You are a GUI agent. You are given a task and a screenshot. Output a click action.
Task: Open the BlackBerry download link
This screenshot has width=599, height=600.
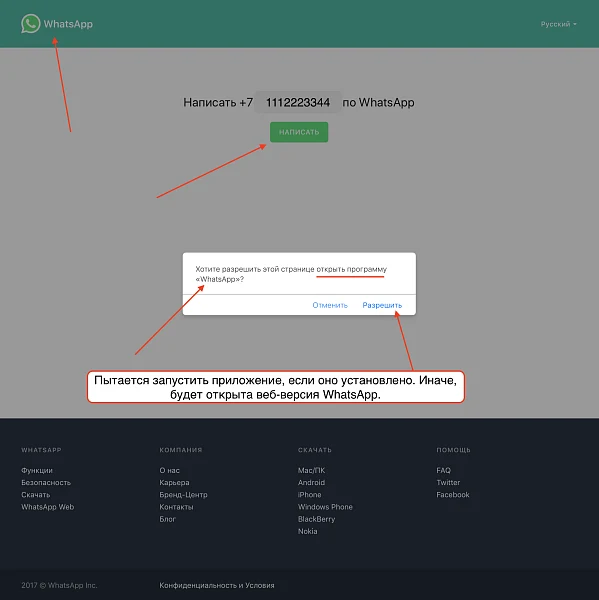point(317,519)
